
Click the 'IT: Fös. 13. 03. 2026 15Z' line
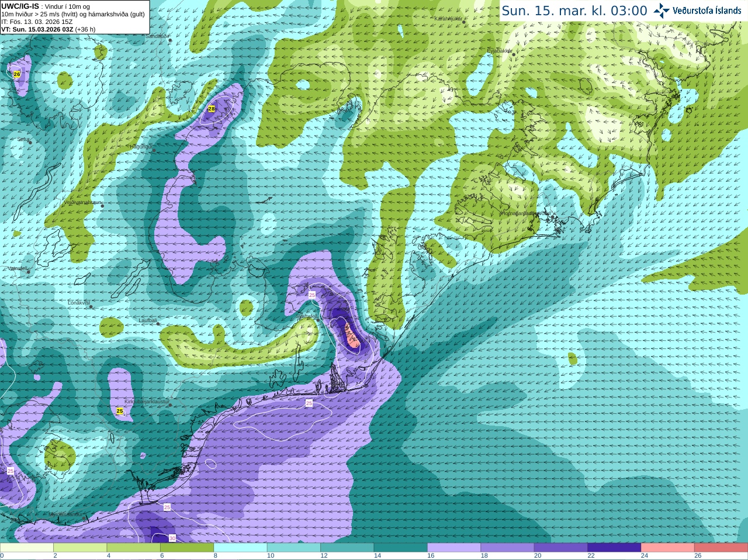coord(37,22)
